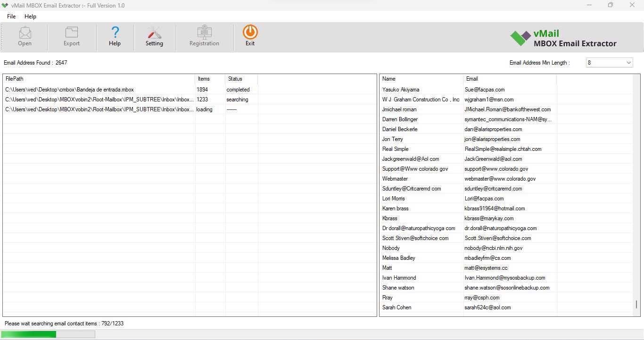
Task: Click the searching email contact items status text
Action: [64, 323]
